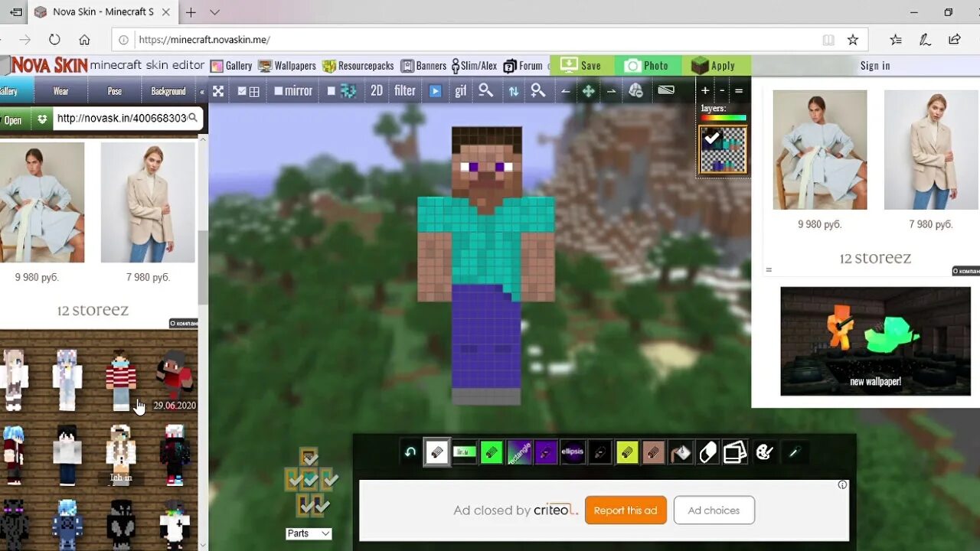Open the Resourcepacks menu link
The height and width of the screenshot is (551, 980).
(358, 66)
